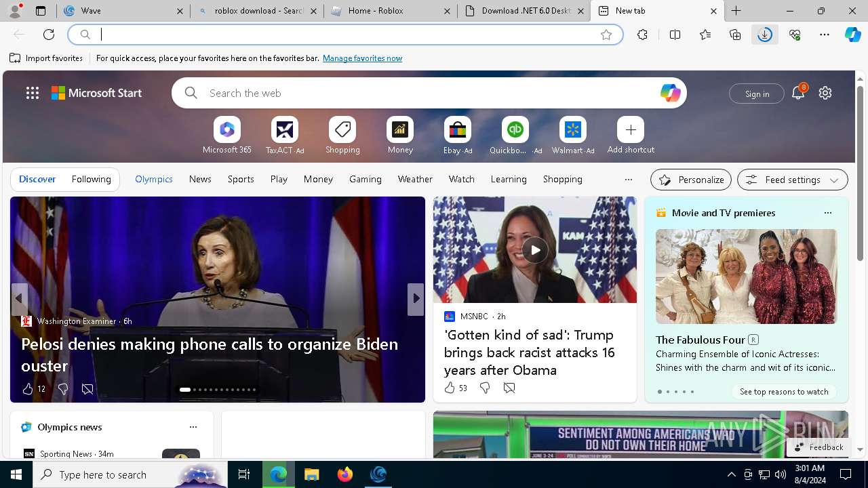Like the Pelosi article thumbs up

28,388
